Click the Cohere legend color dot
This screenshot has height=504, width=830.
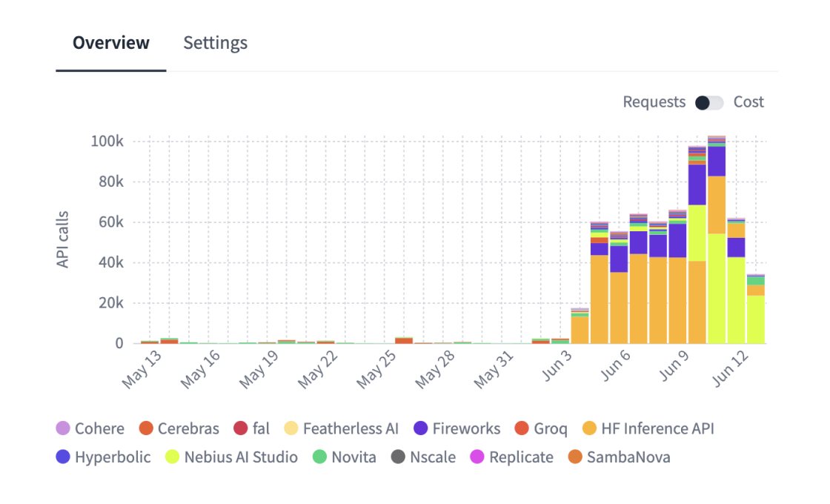click(62, 428)
